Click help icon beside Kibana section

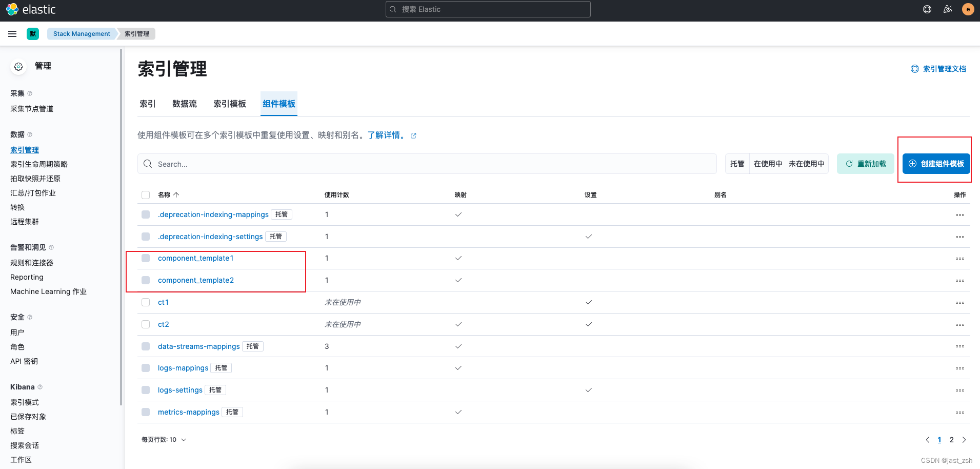(x=40, y=387)
